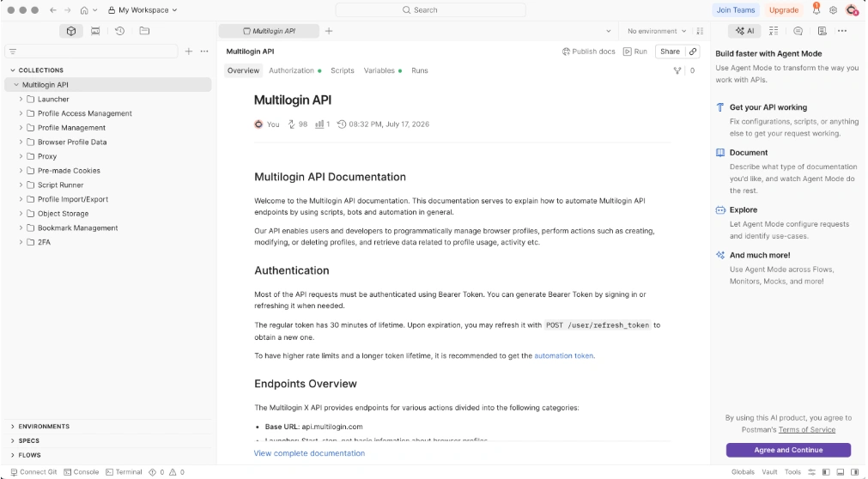This screenshot has height=479, width=868.
Task: Expand the SPECS section
Action: click(13, 440)
